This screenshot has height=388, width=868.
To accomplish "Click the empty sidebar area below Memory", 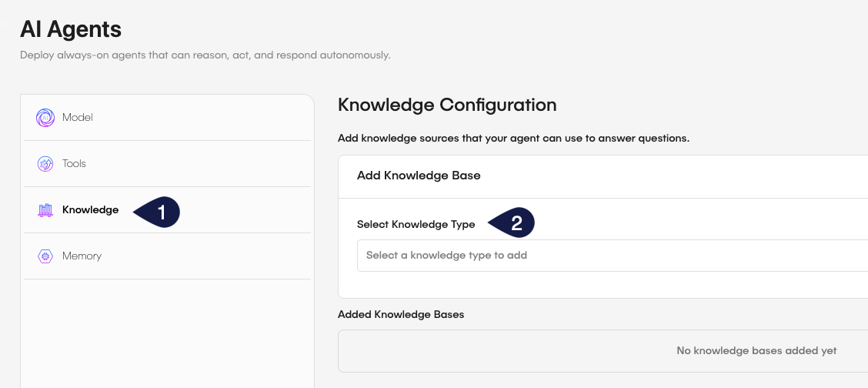I will click(x=167, y=331).
